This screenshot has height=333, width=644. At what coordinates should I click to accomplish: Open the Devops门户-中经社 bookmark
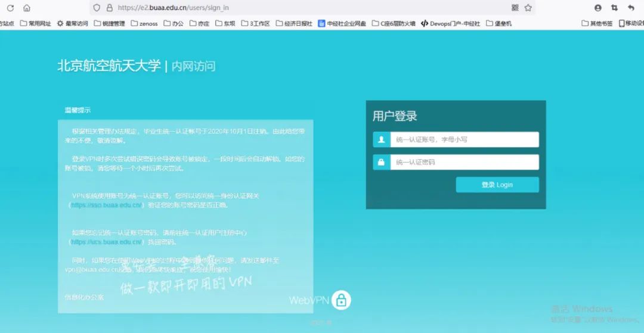coord(451,23)
